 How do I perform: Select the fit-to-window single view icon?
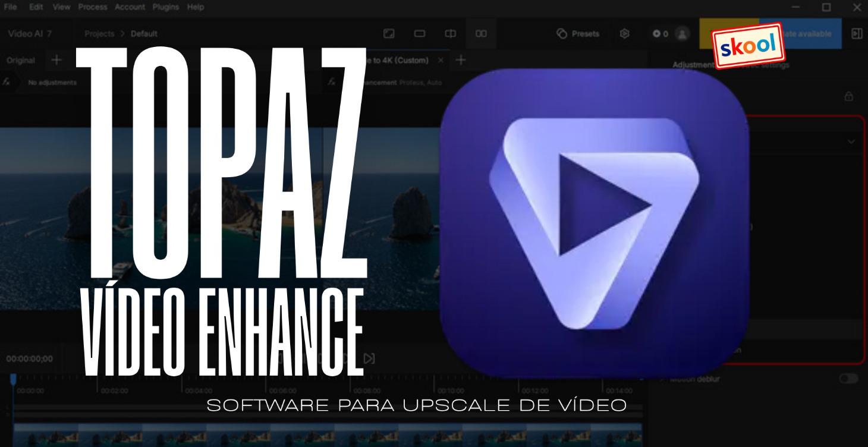(x=388, y=34)
